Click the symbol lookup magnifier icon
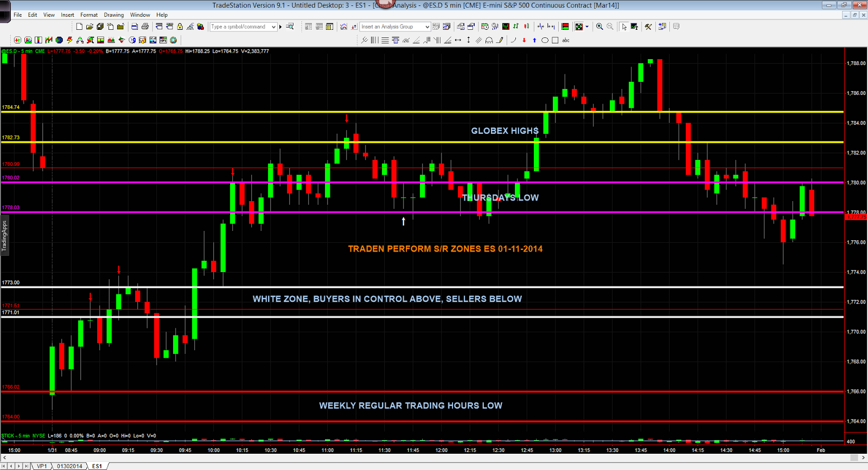This screenshot has height=470, width=868. coord(290,27)
